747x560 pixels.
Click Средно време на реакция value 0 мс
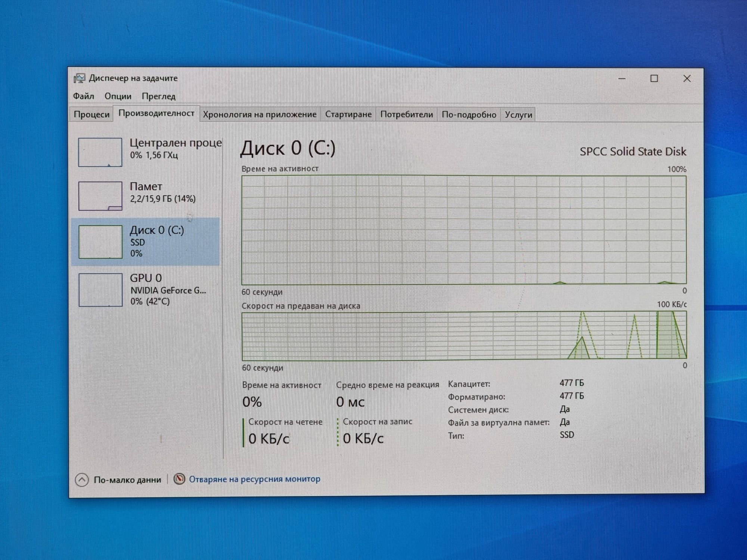pyautogui.click(x=350, y=402)
